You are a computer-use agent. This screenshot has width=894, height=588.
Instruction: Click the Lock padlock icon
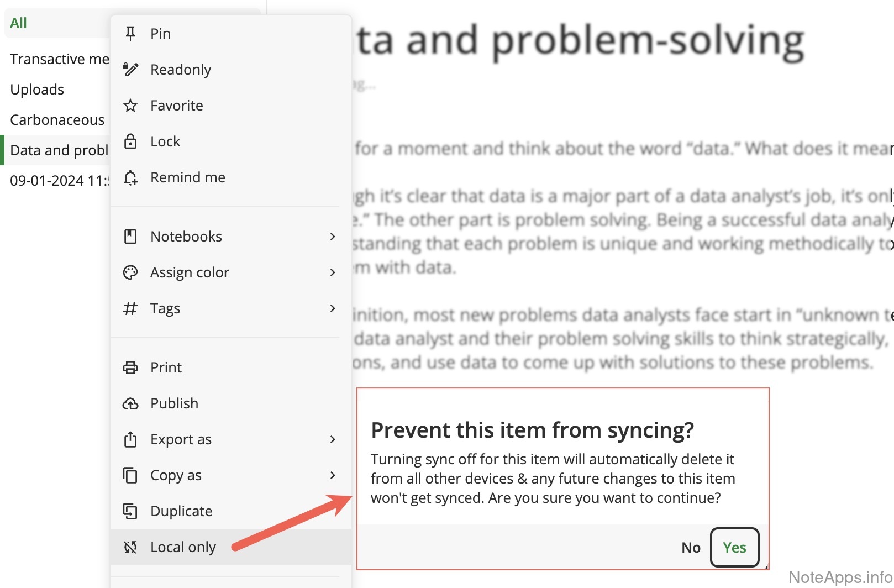pos(130,141)
